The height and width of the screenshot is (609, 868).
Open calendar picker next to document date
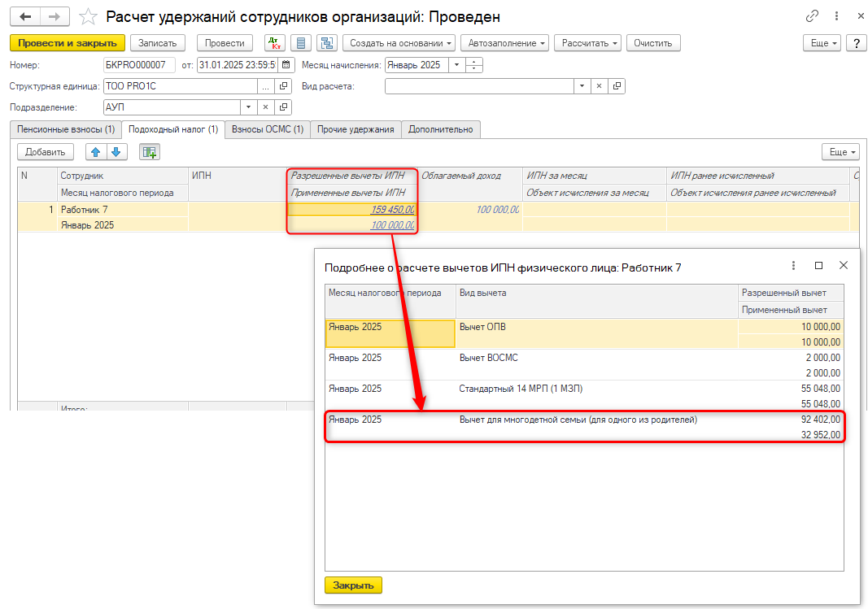pos(287,65)
